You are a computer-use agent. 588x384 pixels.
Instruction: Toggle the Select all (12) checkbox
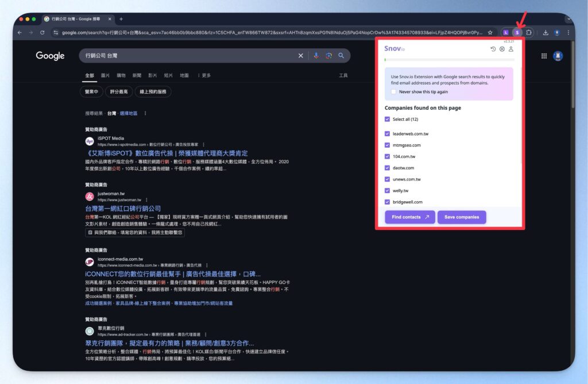[x=388, y=120]
